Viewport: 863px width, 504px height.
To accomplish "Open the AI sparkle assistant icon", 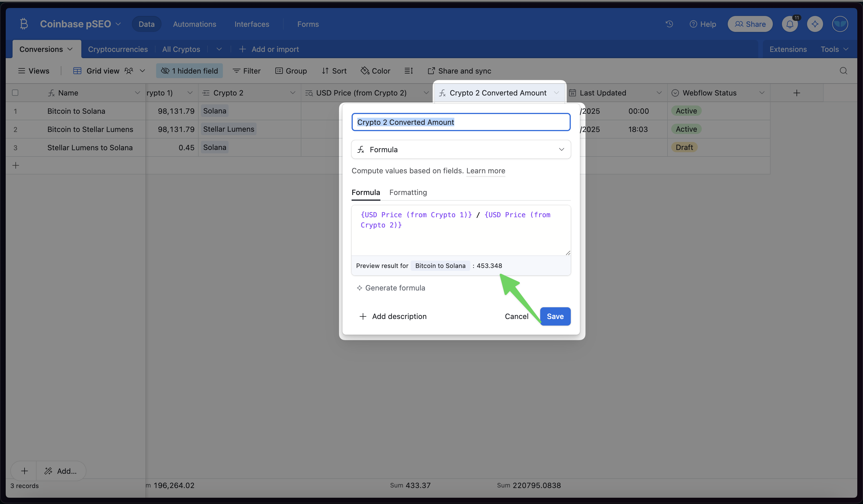I will [815, 24].
